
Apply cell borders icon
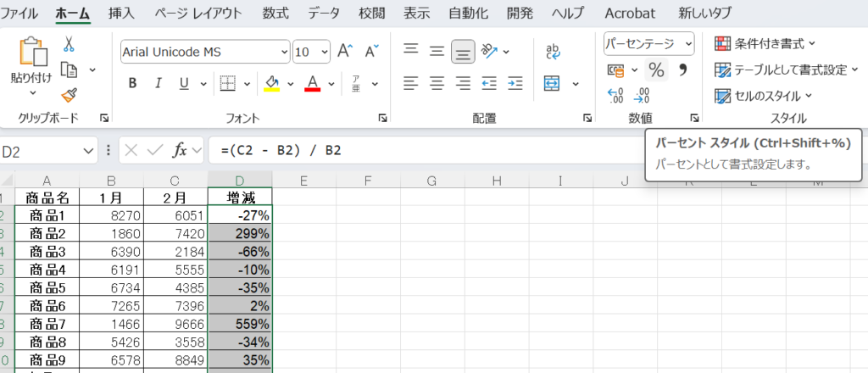point(228,84)
